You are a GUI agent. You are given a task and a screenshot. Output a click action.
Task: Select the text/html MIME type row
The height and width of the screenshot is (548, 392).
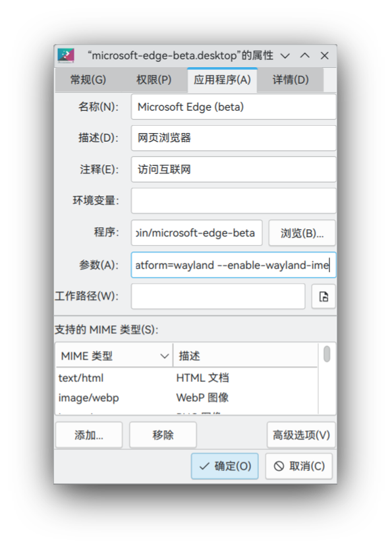[x=186, y=378]
